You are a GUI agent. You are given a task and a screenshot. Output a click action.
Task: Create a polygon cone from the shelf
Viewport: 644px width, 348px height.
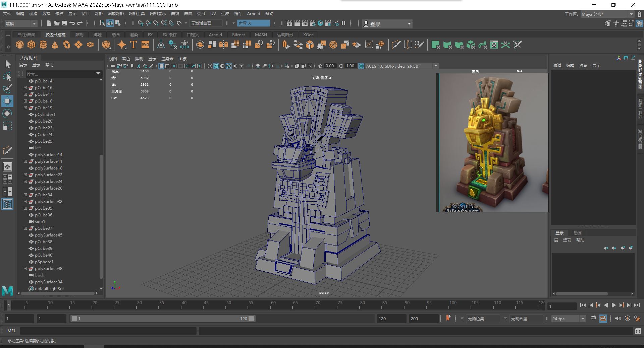[55, 45]
